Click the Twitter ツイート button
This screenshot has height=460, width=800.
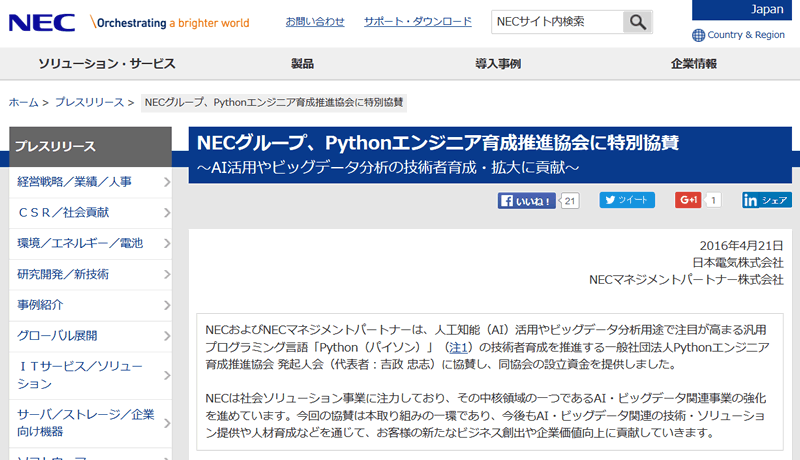627,200
